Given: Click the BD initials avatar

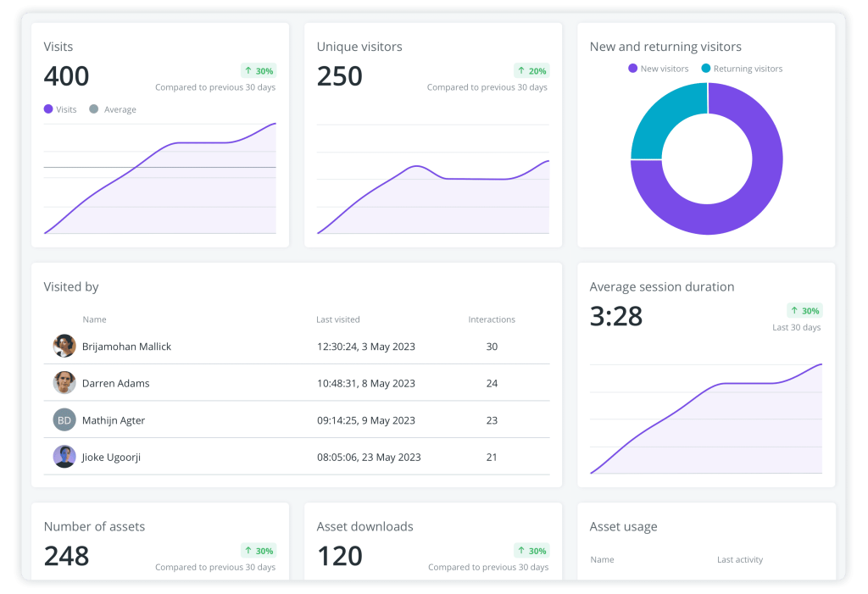Looking at the screenshot, I should coord(64,420).
